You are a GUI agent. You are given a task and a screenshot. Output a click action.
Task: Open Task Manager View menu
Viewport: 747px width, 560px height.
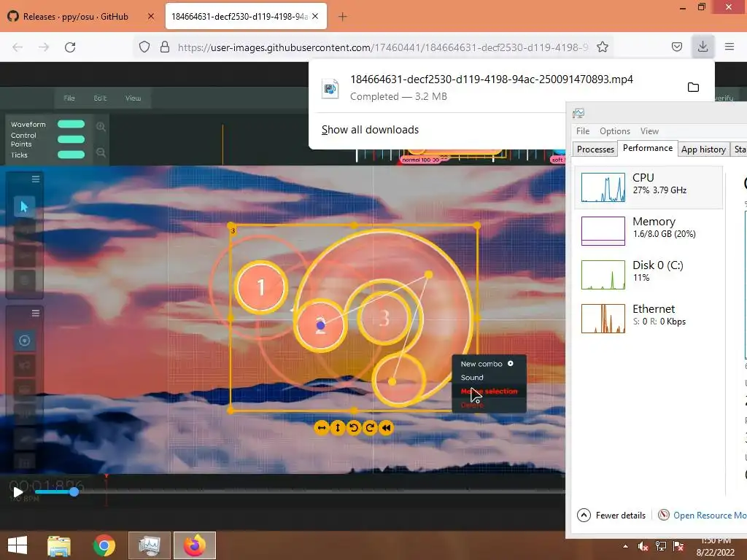pyautogui.click(x=649, y=131)
